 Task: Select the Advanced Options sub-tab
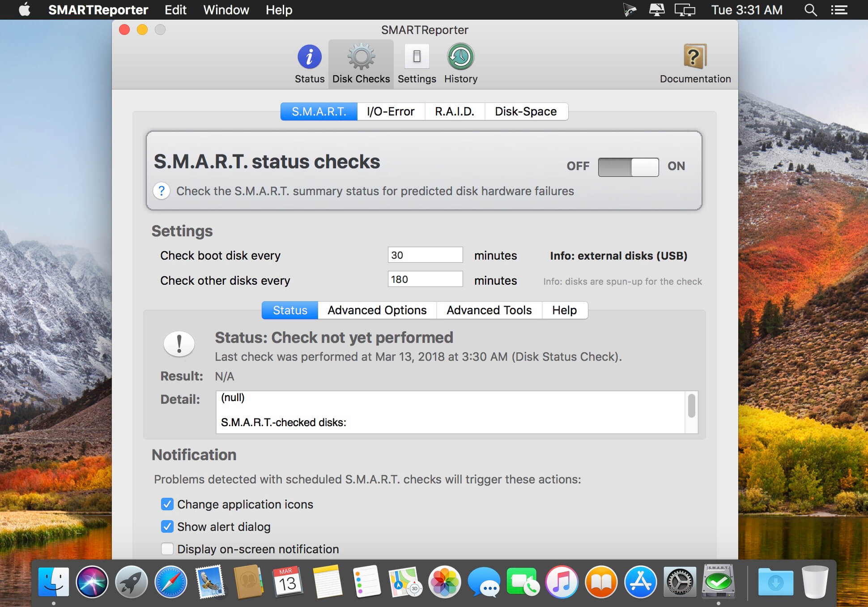tap(377, 310)
